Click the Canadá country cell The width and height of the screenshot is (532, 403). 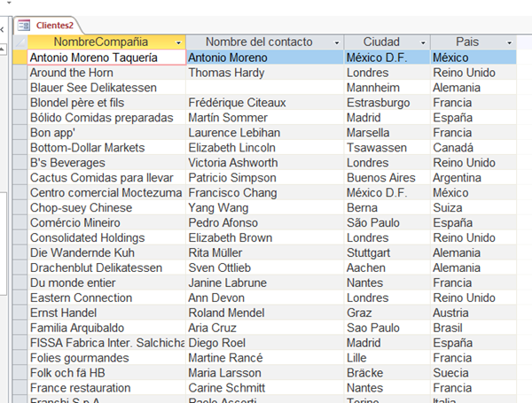(473, 147)
